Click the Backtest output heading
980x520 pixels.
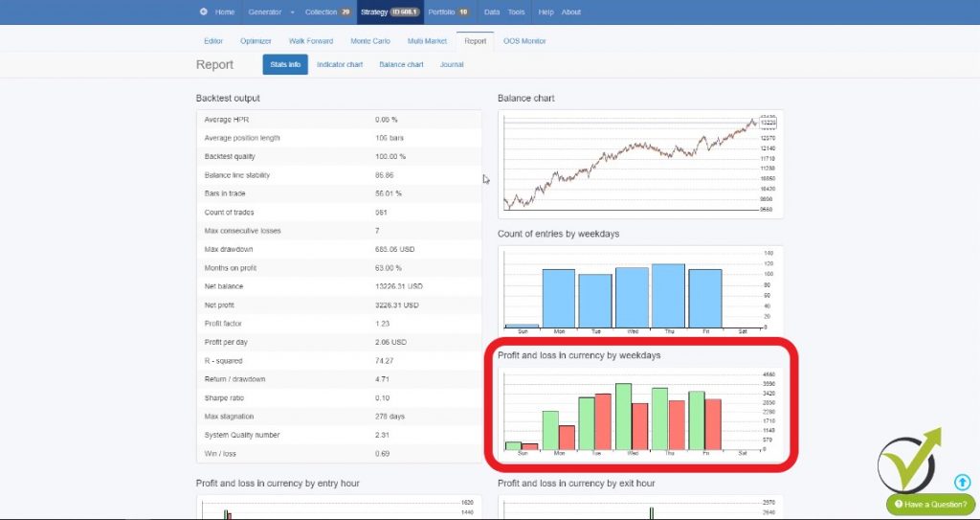[x=228, y=99]
